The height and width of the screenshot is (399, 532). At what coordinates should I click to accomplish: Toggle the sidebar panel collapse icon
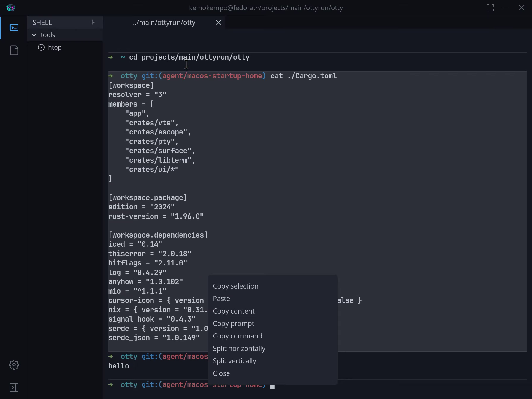(14, 387)
